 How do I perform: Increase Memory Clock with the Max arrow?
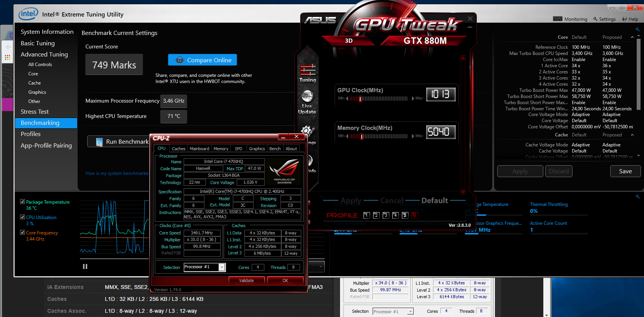click(x=413, y=136)
